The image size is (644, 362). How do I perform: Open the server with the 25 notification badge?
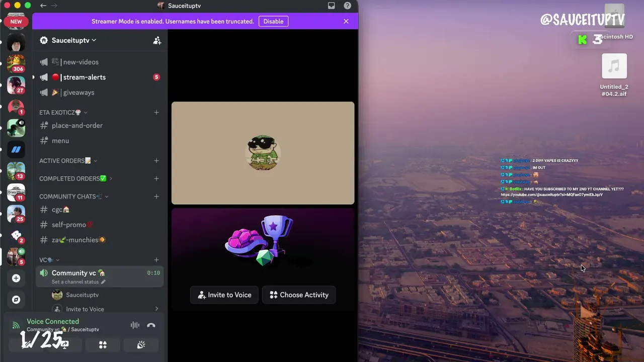[x=16, y=214]
